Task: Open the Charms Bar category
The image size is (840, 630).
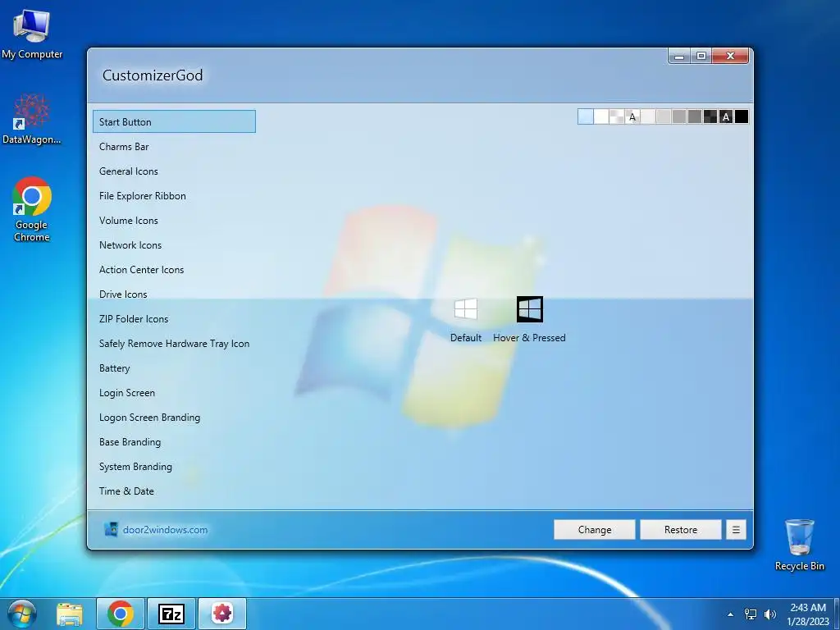Action: 174,146
